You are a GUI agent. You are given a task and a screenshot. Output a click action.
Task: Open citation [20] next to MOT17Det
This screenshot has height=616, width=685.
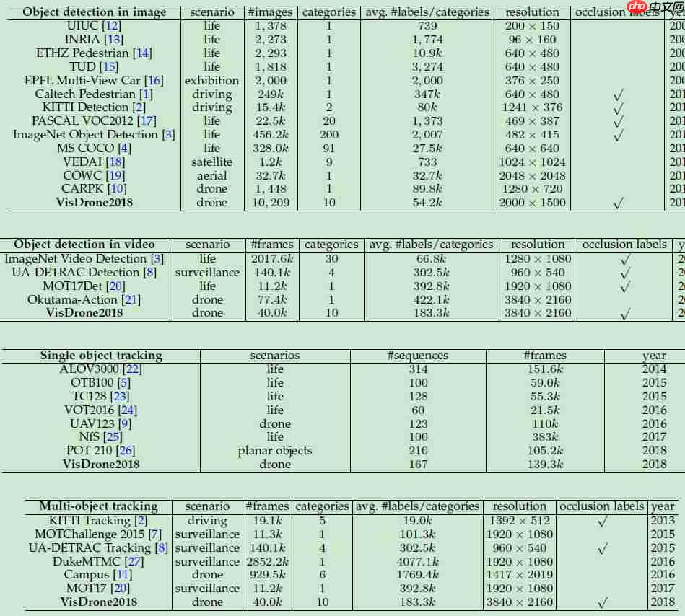115,286
